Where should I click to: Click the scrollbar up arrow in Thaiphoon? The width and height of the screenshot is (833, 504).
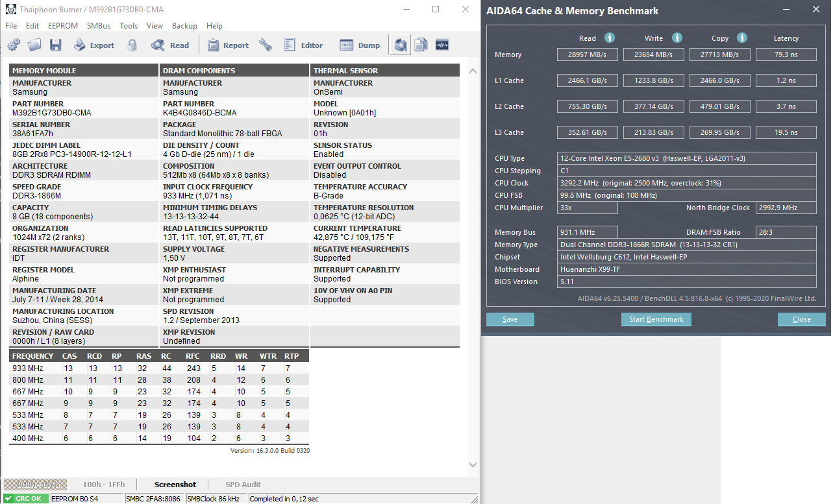coord(473,70)
